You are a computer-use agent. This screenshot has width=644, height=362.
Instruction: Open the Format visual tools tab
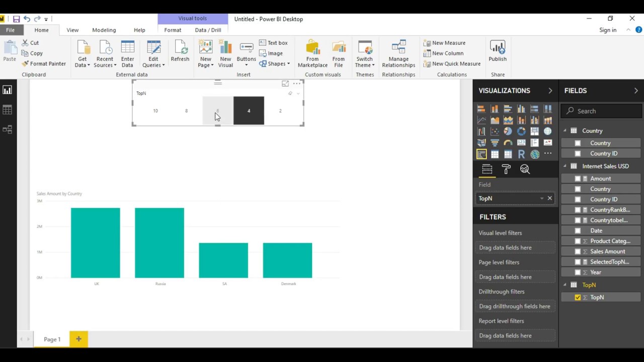[x=173, y=30]
